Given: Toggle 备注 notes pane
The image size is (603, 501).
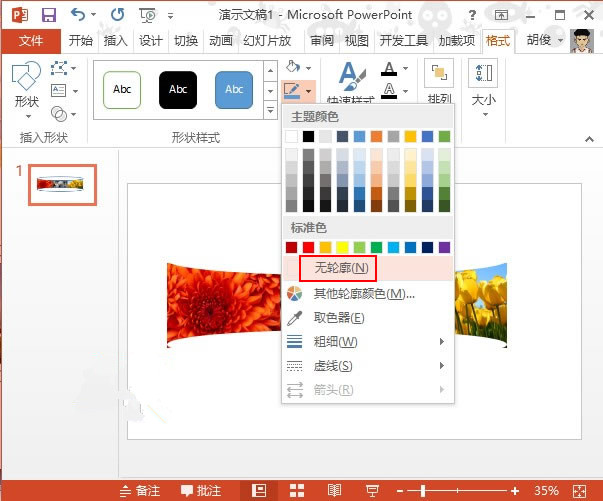Looking at the screenshot, I should click(x=140, y=490).
